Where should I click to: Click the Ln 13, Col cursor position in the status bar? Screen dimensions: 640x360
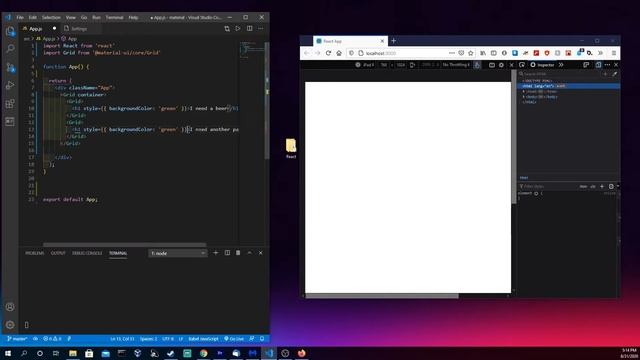tap(122, 339)
